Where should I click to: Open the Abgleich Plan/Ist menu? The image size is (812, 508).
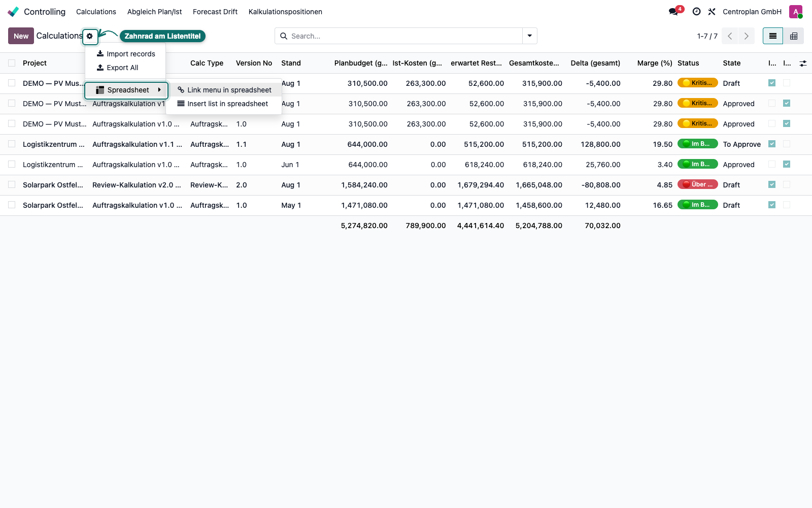coord(154,12)
